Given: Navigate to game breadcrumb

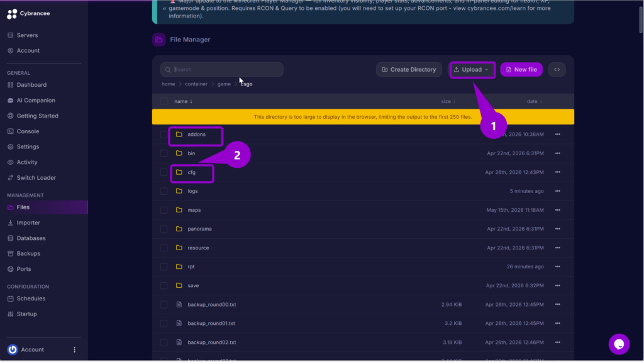Looking at the screenshot, I should [x=224, y=84].
